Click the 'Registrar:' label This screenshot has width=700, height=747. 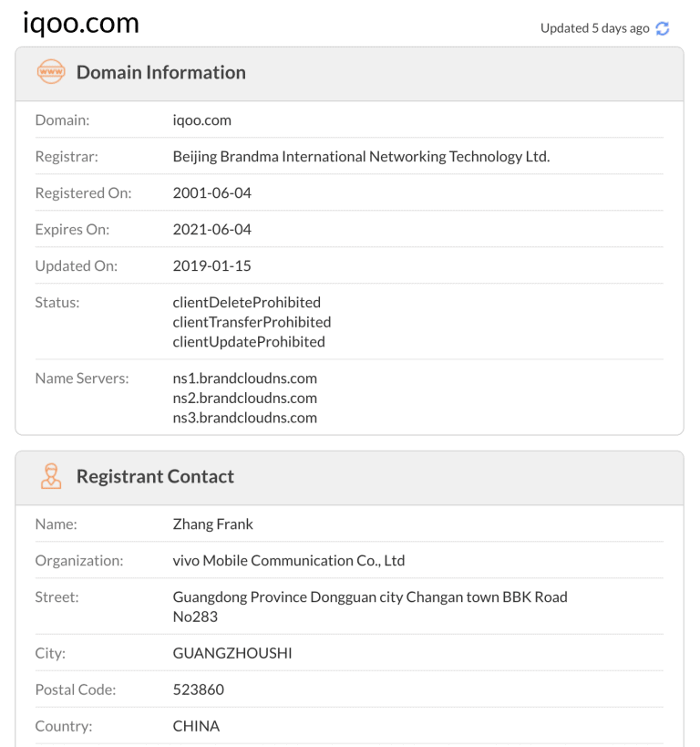coord(67,156)
